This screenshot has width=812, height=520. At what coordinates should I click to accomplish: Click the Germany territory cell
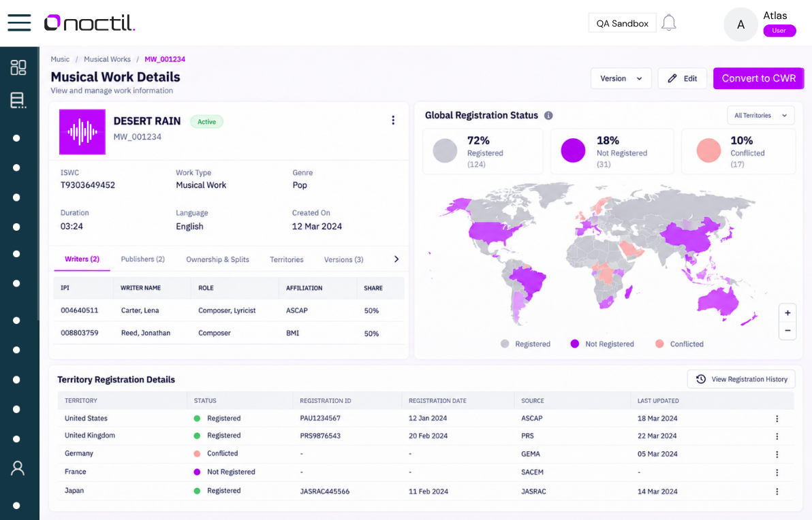pyautogui.click(x=79, y=453)
